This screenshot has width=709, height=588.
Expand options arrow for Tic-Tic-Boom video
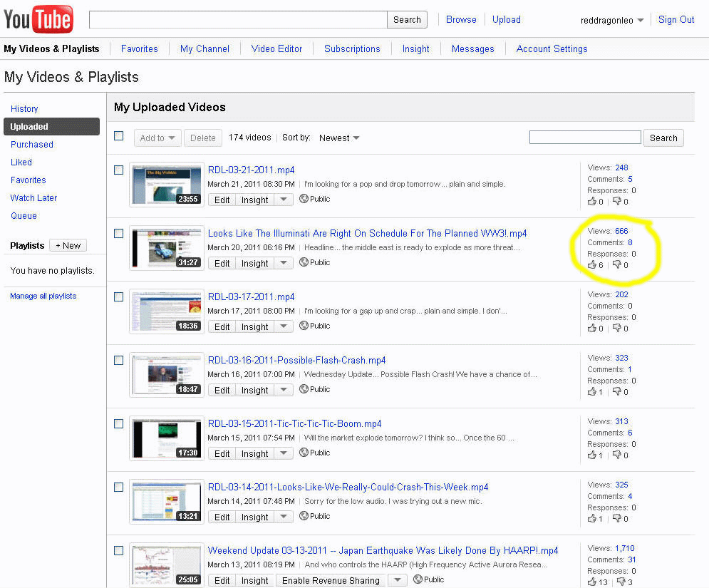(x=284, y=453)
